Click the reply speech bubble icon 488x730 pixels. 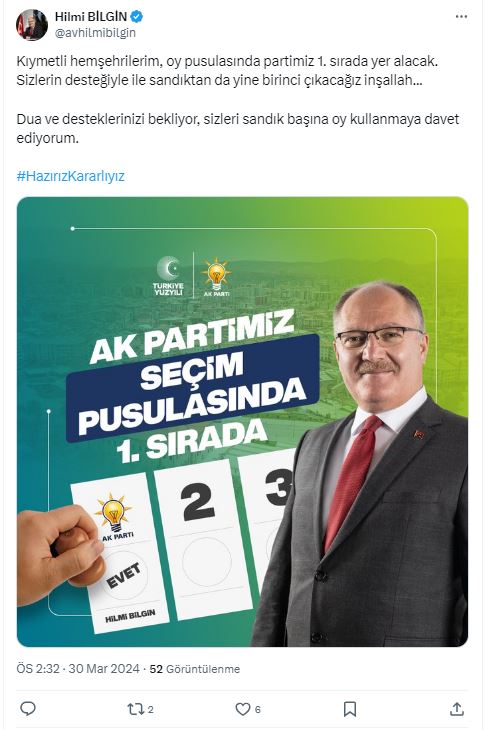[28, 709]
